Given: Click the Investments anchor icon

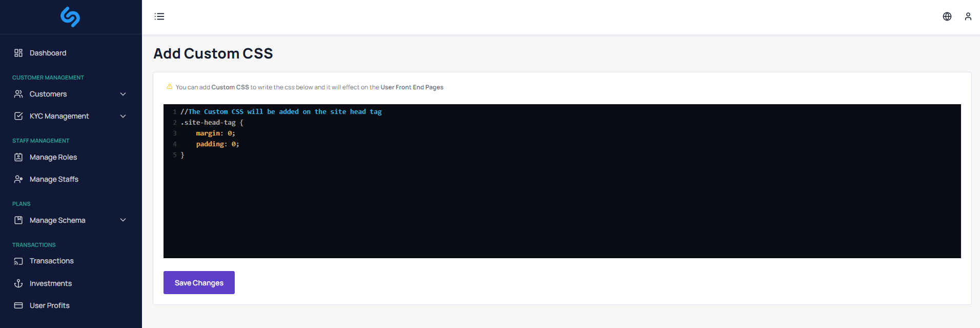Looking at the screenshot, I should (18, 283).
